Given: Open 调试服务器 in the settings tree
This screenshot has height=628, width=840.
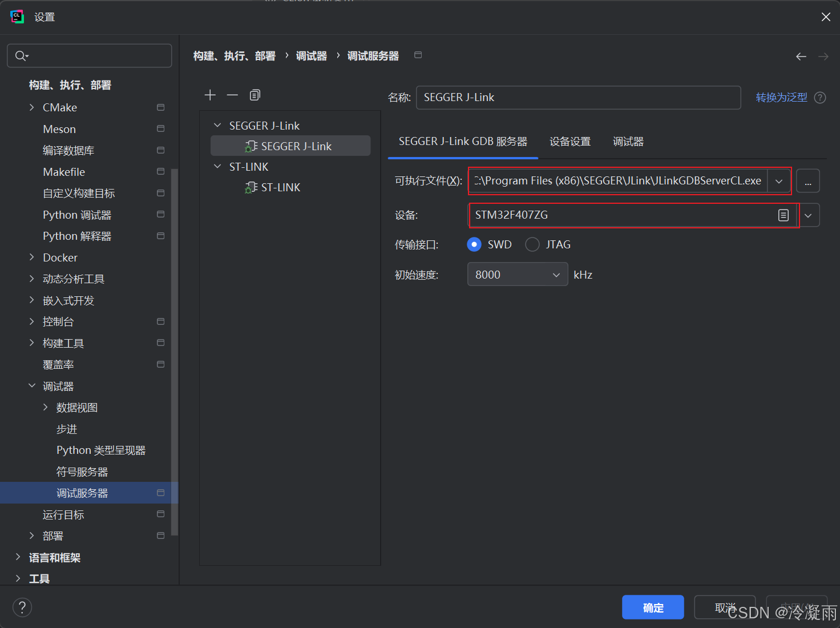Looking at the screenshot, I should pos(89,493).
